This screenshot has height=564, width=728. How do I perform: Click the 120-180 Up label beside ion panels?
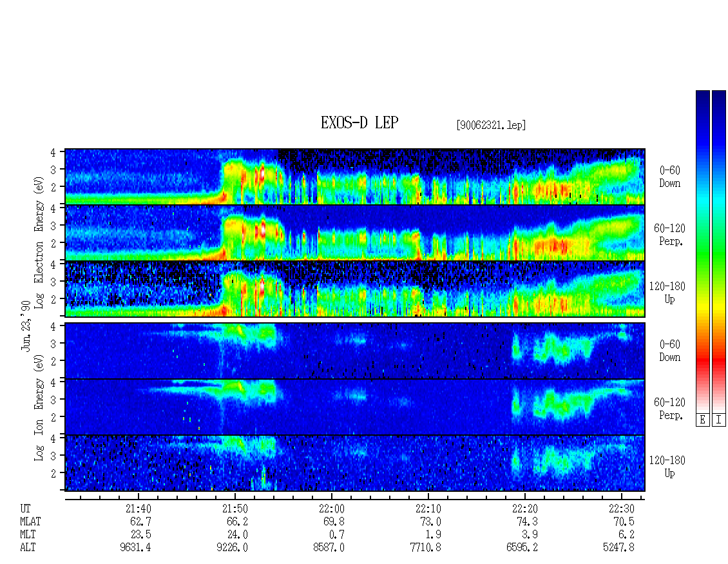(x=667, y=467)
